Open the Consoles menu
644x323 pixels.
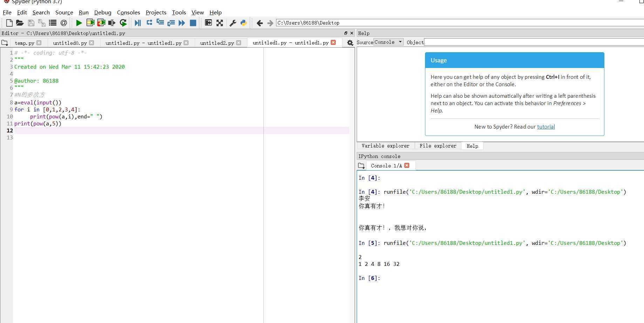point(128,12)
